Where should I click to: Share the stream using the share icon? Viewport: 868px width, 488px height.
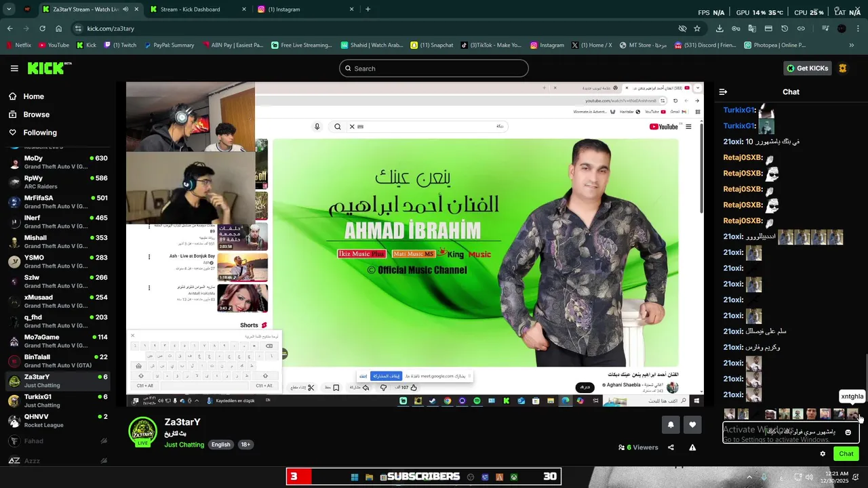[671, 447]
